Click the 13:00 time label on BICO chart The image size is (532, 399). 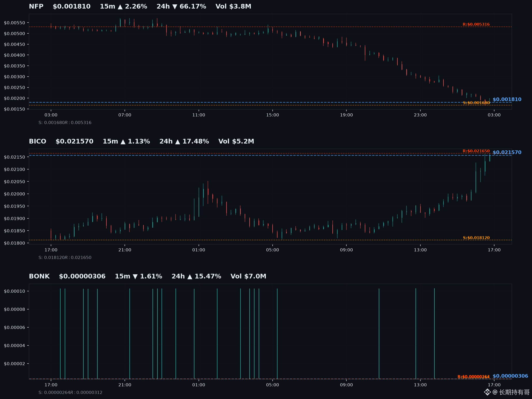(x=420, y=250)
